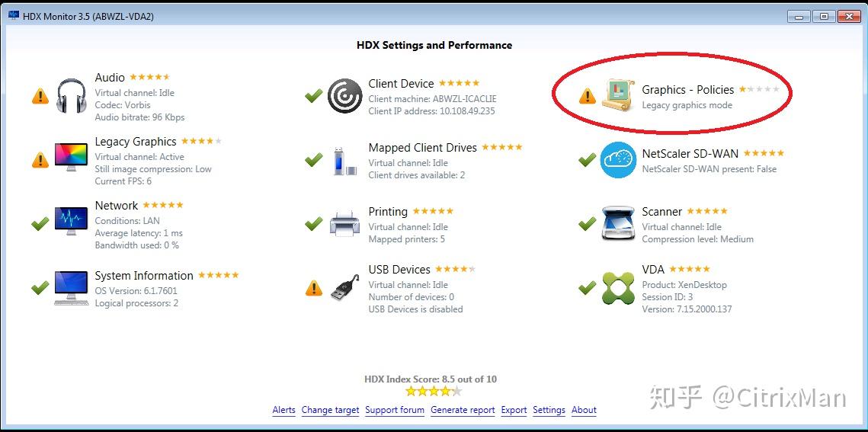The image size is (868, 432).
Task: Open the Settings link
Action: 549,410
